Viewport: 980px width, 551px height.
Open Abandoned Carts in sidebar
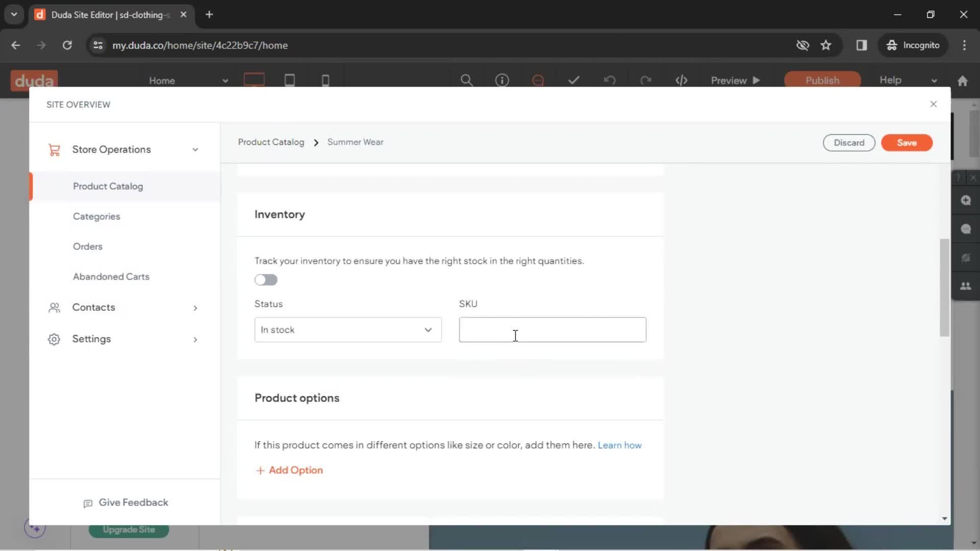click(x=111, y=277)
